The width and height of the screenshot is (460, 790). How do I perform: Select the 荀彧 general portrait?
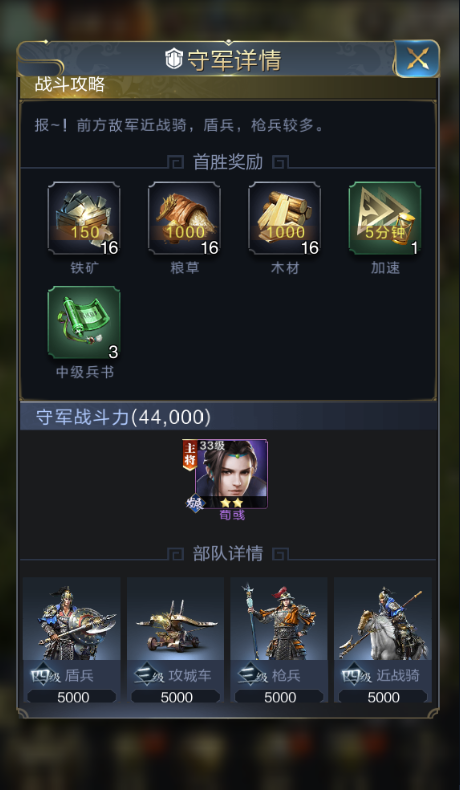(x=231, y=474)
